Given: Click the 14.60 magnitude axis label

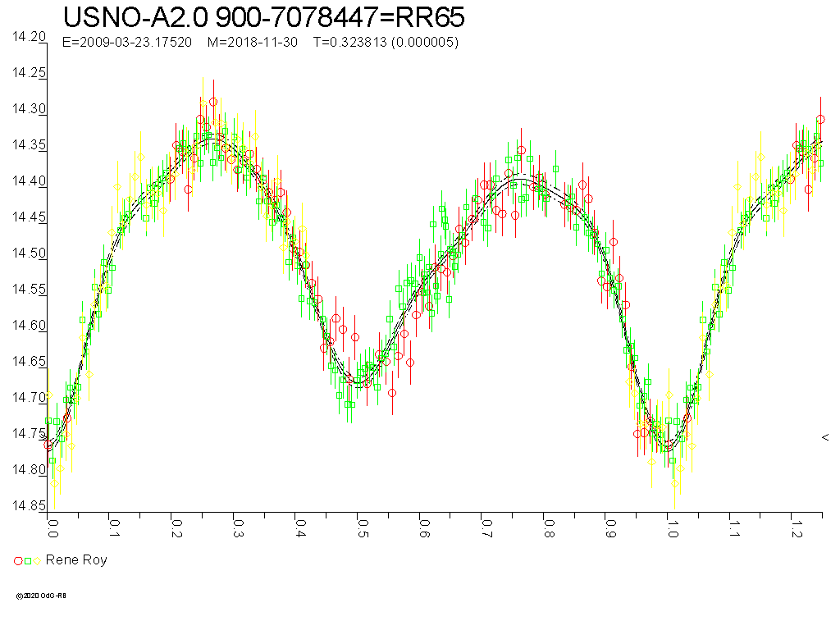Looking at the screenshot, I should (30, 325).
